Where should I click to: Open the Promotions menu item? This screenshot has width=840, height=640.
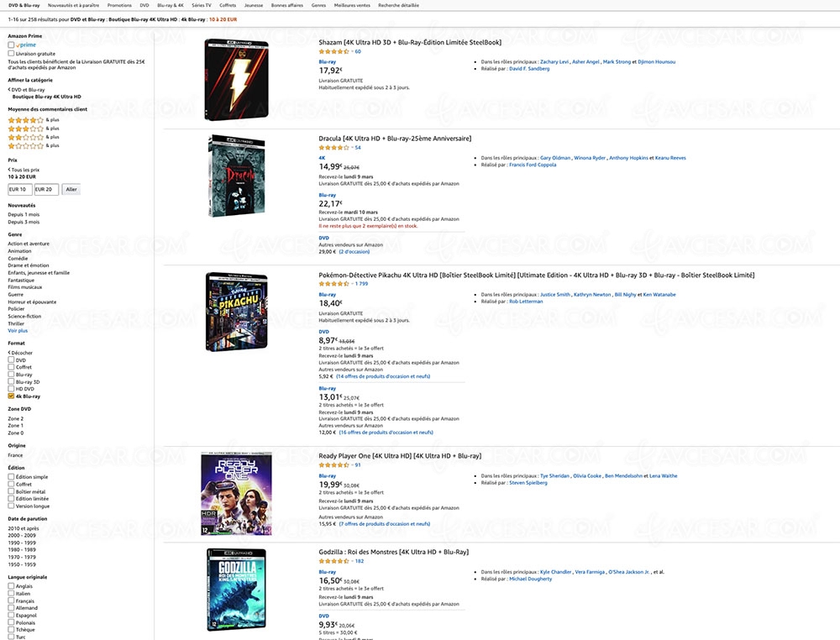[x=119, y=5]
